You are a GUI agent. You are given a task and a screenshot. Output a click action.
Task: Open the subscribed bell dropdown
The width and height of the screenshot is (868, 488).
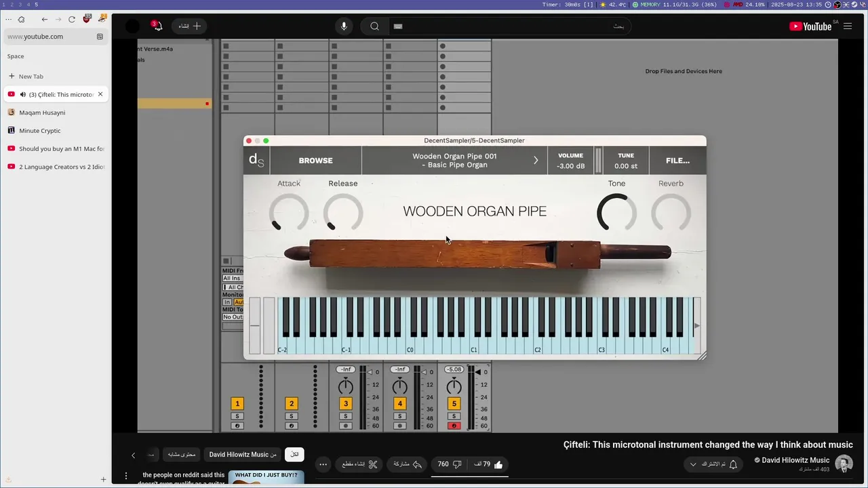pyautogui.click(x=713, y=464)
